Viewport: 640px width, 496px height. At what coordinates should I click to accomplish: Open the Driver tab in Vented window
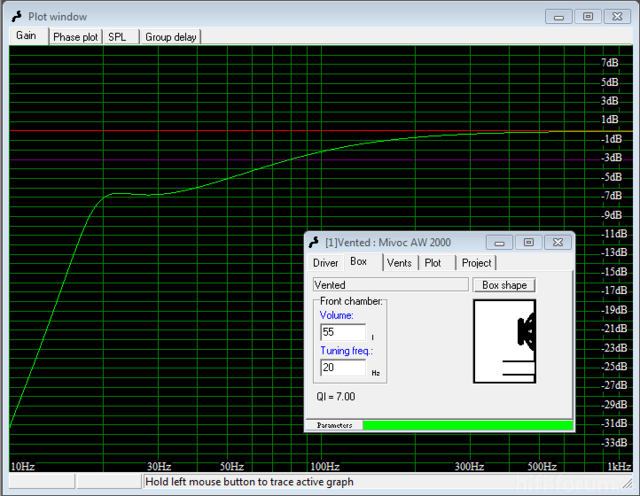(x=325, y=263)
